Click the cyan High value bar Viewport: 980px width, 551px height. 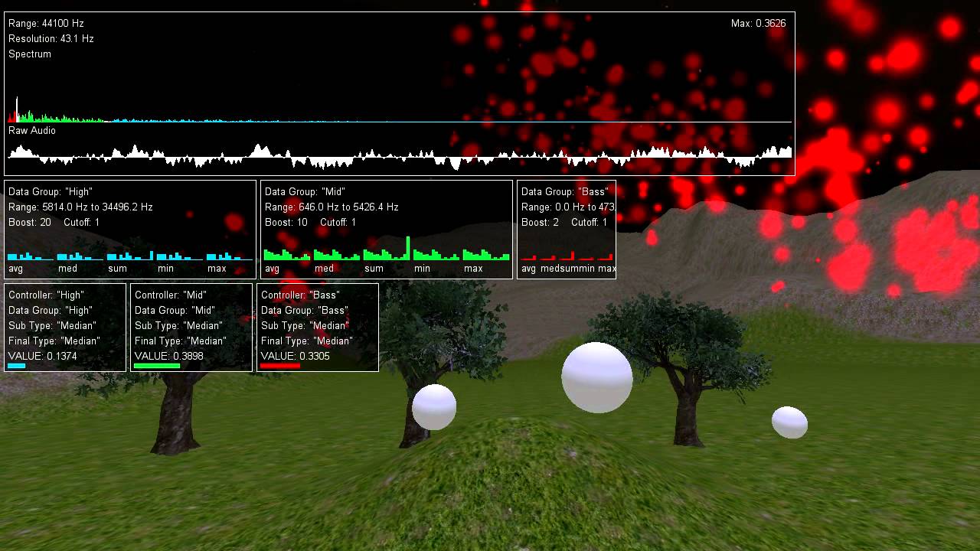16,366
